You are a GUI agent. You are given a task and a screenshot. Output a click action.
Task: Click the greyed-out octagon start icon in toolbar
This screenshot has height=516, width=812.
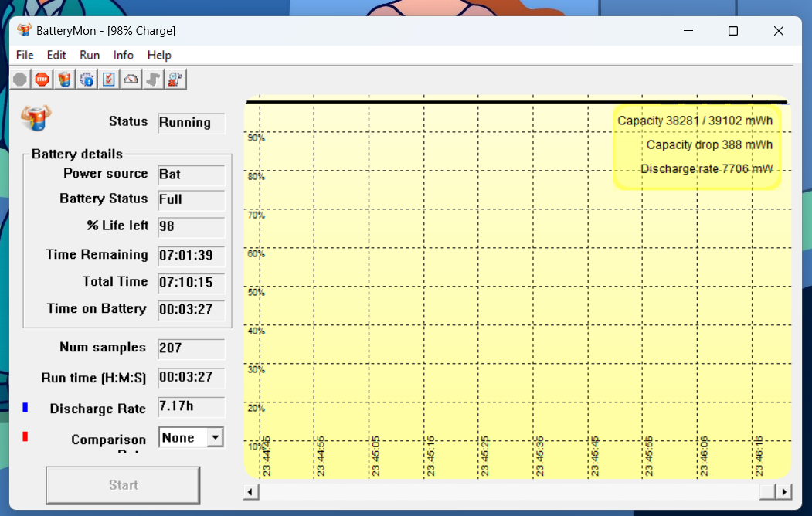click(20, 80)
